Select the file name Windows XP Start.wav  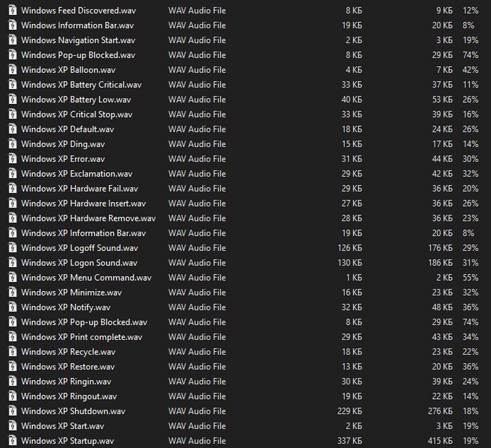(62, 426)
